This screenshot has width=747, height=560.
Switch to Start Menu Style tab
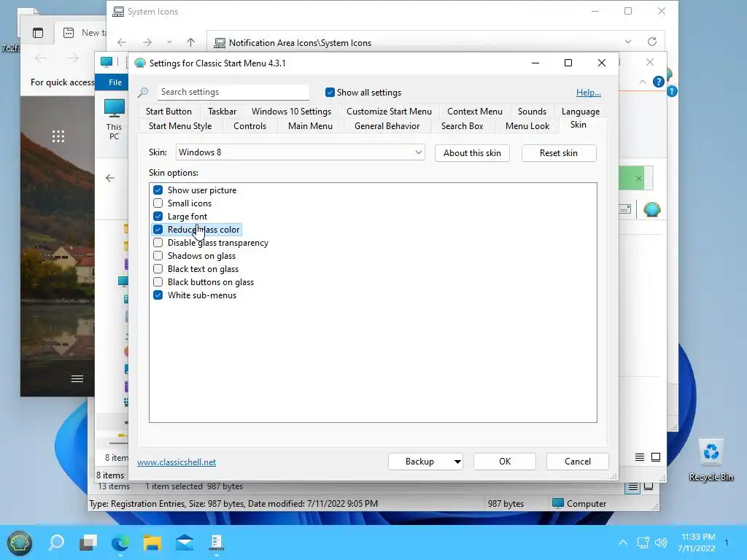(x=180, y=126)
